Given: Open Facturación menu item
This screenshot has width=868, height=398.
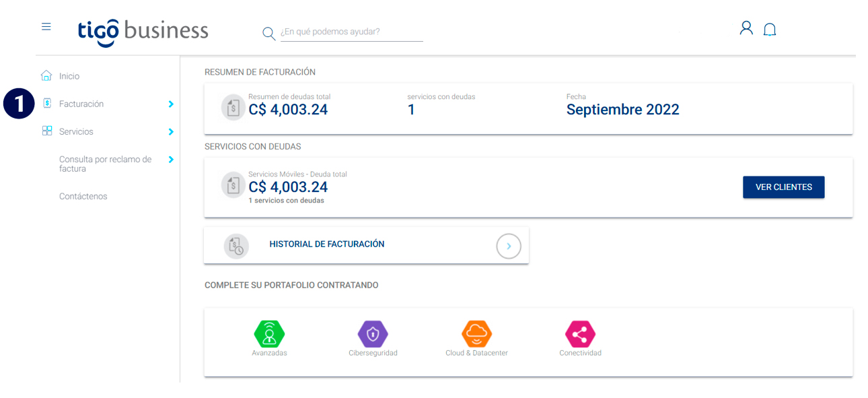Looking at the screenshot, I should (x=81, y=104).
